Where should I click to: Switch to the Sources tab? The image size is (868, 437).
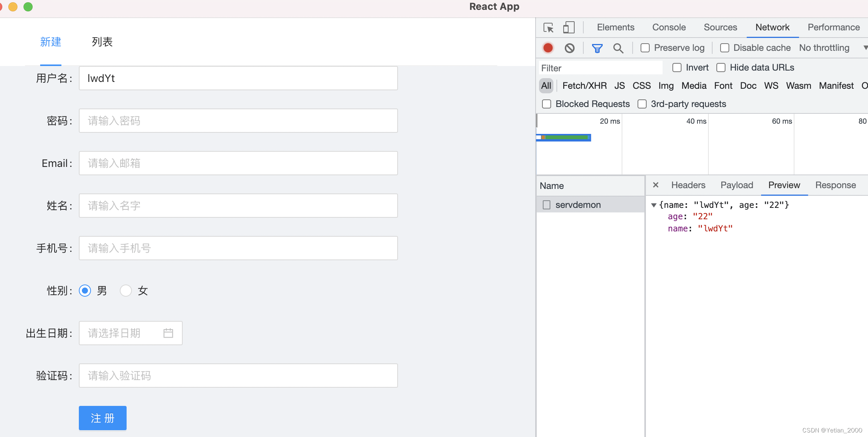[720, 27]
